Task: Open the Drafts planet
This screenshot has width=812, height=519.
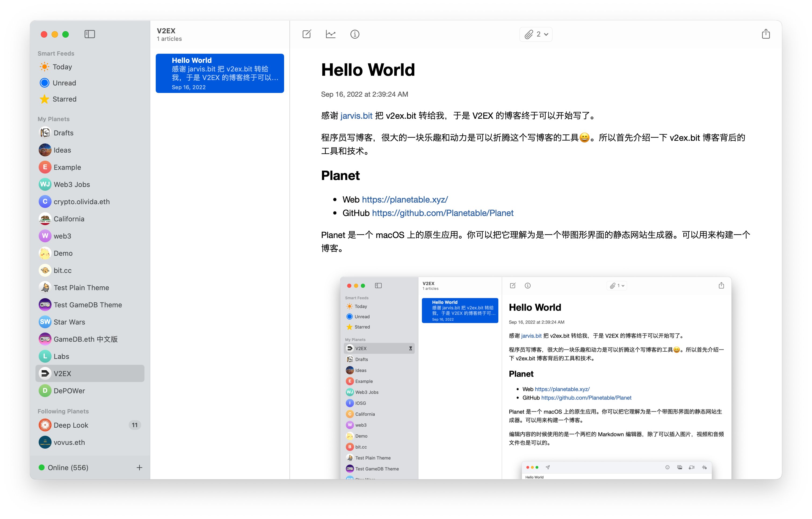Action: pos(63,133)
